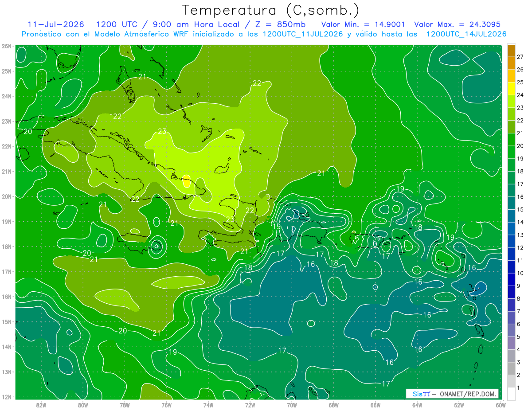
Task: Click the latitude label "24N"
Action: pyautogui.click(x=7, y=96)
